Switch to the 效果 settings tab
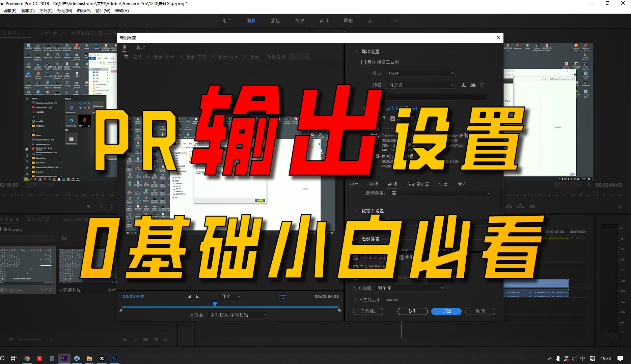This screenshot has height=364, width=631. (x=354, y=185)
